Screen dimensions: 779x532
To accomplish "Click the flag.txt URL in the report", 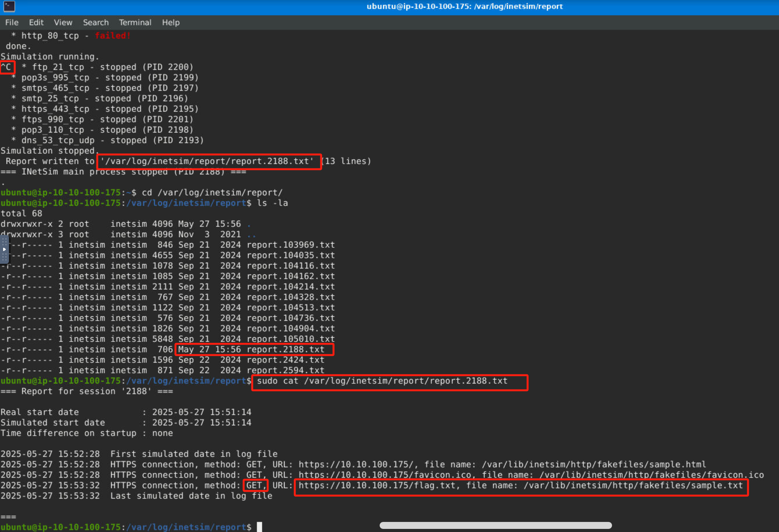I will point(377,486).
